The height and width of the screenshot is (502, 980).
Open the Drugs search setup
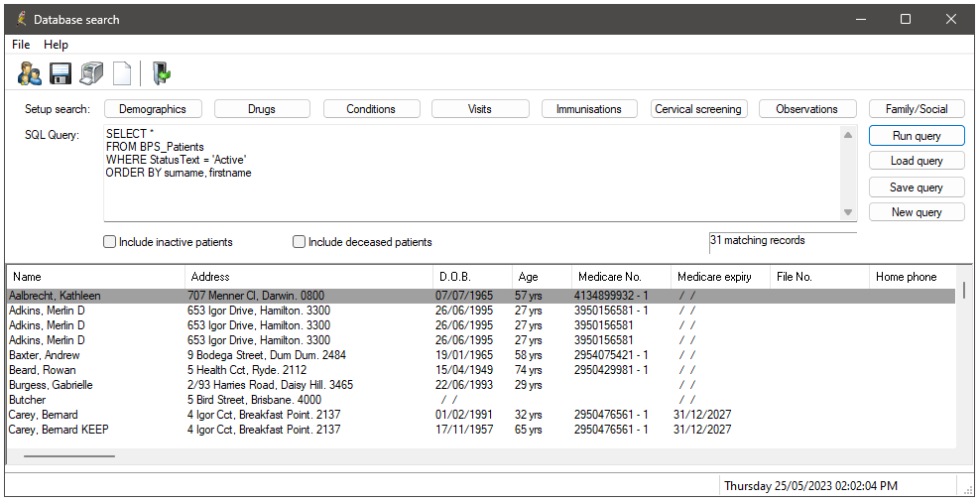[262, 109]
